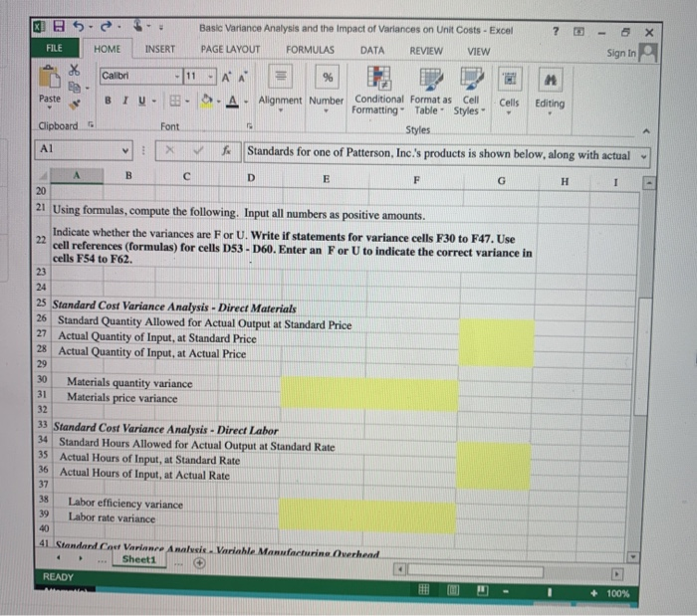Screen dimensions: 697x616
Task: Click the 100% zoom level
Action: 618,593
